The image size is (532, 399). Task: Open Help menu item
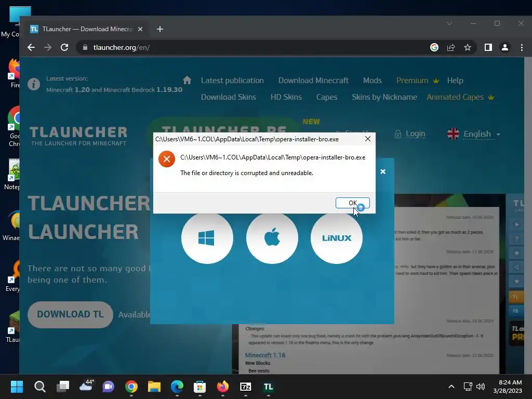coord(455,81)
